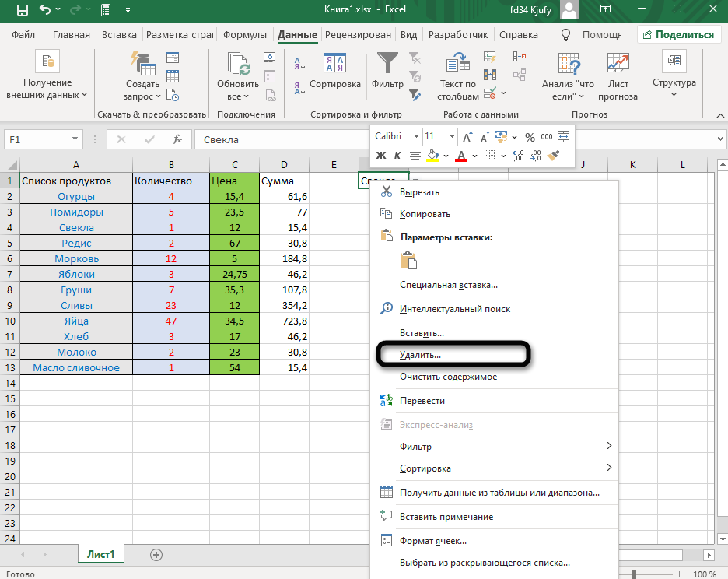Click the Share button
This screenshot has height=579, width=728.
tap(677, 35)
